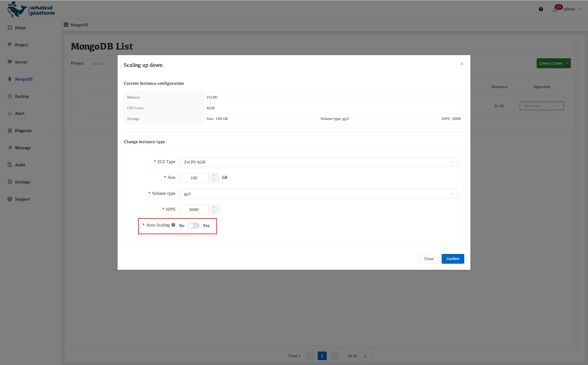The height and width of the screenshot is (365, 588).
Task: Open the help question mark in header
Action: [541, 9]
